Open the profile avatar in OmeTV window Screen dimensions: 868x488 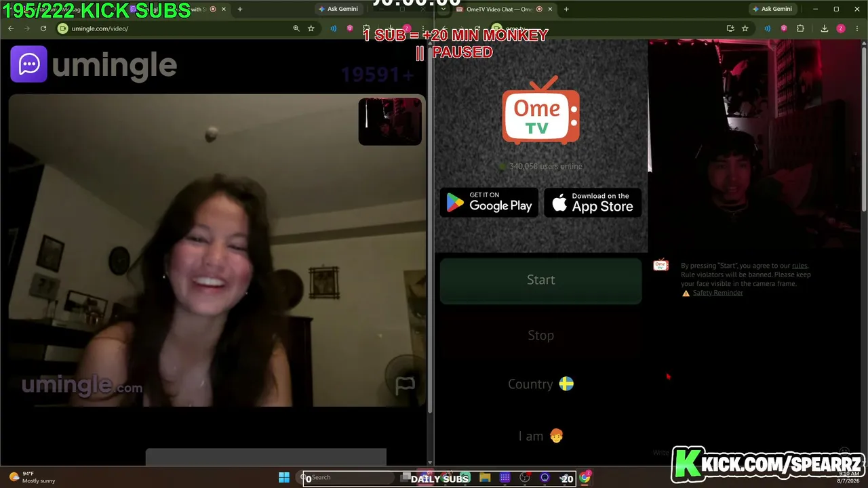click(841, 28)
